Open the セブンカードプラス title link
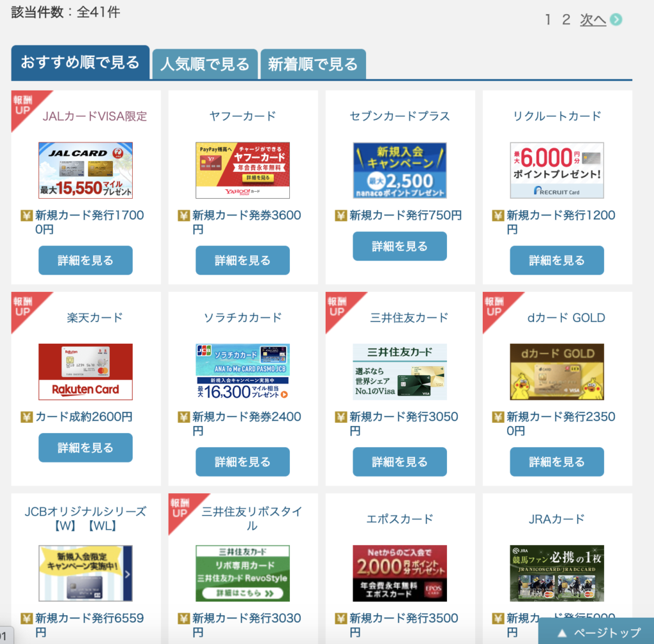654x644 pixels. 400,116
